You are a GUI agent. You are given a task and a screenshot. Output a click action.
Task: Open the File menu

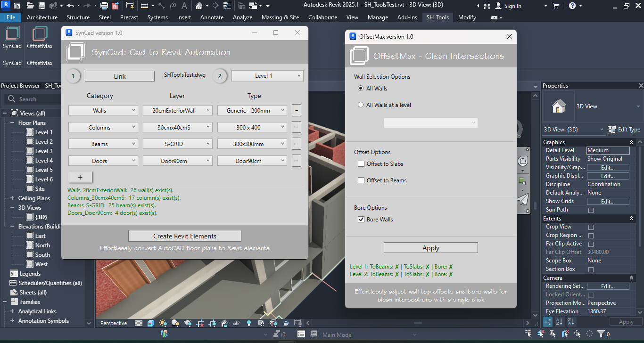coord(10,17)
